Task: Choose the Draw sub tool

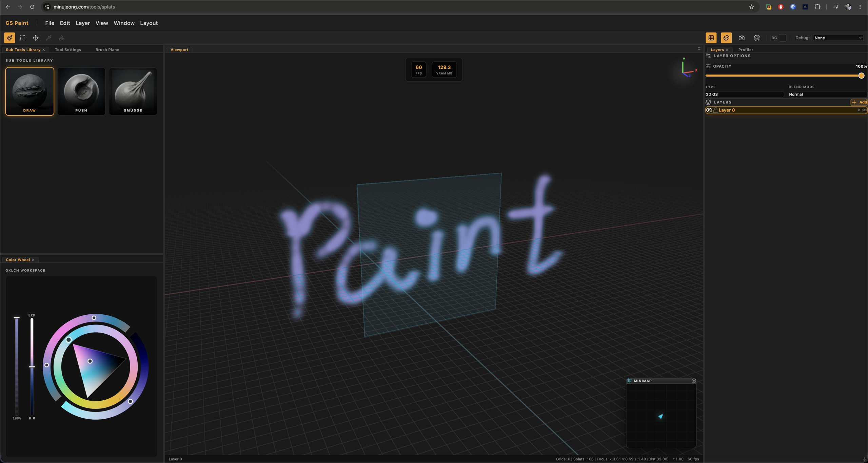Action: (29, 91)
